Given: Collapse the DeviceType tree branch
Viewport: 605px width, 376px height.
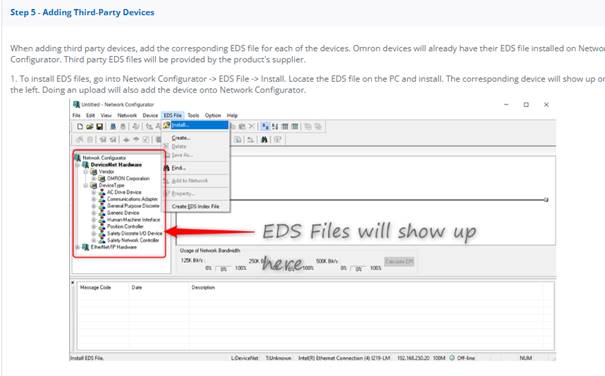Looking at the screenshot, I should [85, 186].
